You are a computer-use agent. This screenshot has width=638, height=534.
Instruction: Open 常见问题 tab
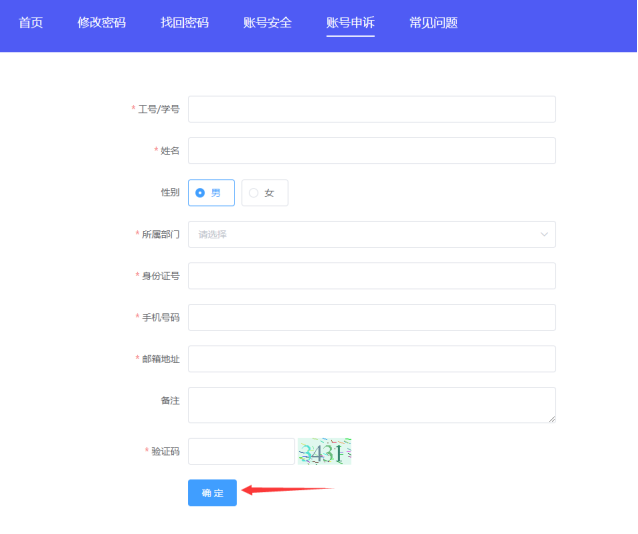[433, 22]
